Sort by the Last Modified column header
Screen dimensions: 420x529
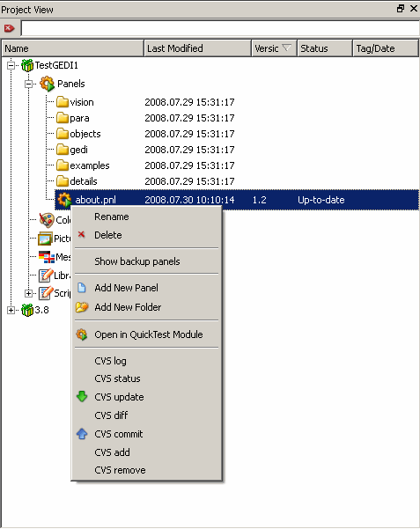197,48
